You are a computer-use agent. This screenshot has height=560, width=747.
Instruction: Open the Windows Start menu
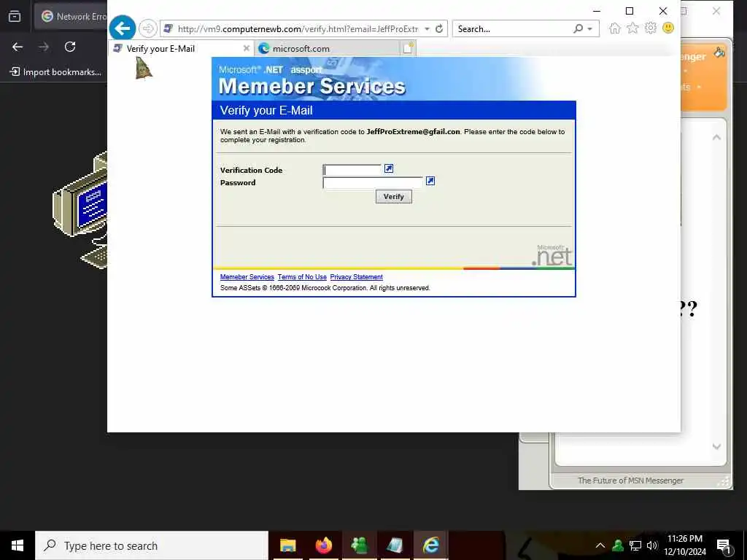click(18, 545)
